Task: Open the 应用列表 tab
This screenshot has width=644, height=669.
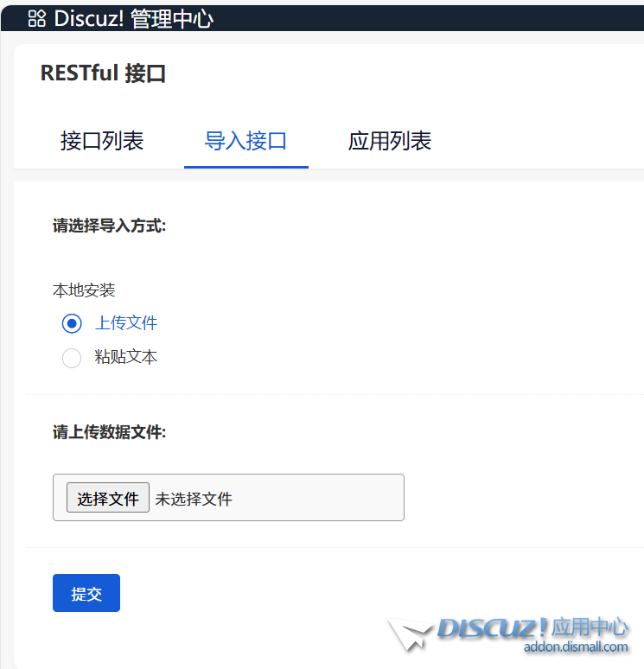Action: click(x=390, y=141)
